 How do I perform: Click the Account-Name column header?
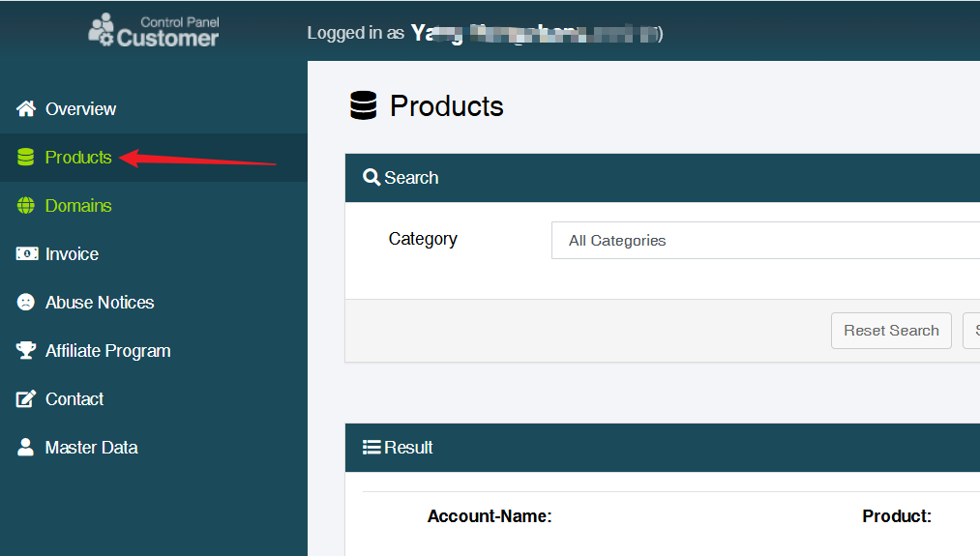pyautogui.click(x=490, y=516)
